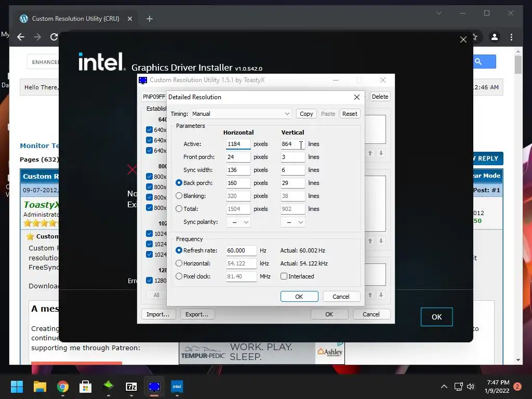Image resolution: width=532 pixels, height=399 pixels.
Task: Click Reset in Detailed Resolution
Action: point(350,114)
